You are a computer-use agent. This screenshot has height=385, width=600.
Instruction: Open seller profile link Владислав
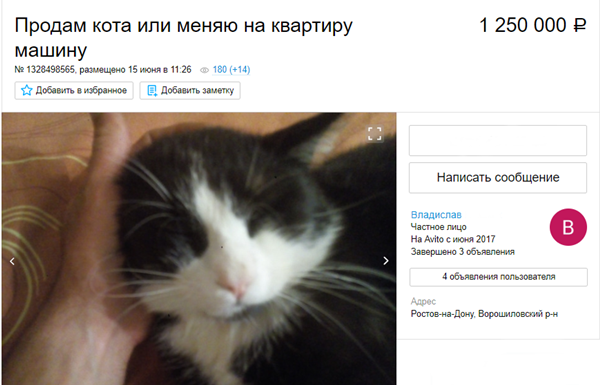click(x=436, y=215)
